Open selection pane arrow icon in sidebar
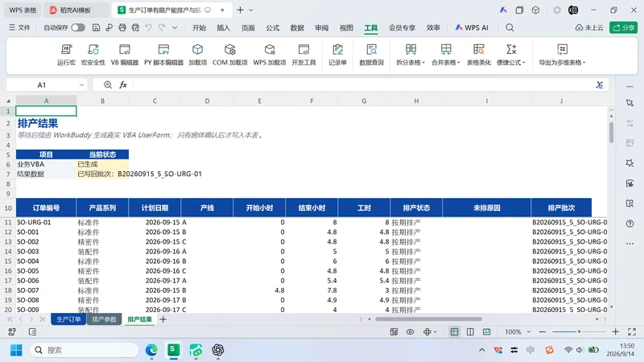 (630, 103)
